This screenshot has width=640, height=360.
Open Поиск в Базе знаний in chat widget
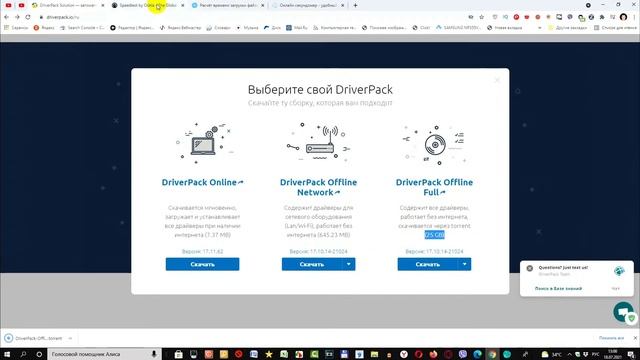(x=558, y=289)
